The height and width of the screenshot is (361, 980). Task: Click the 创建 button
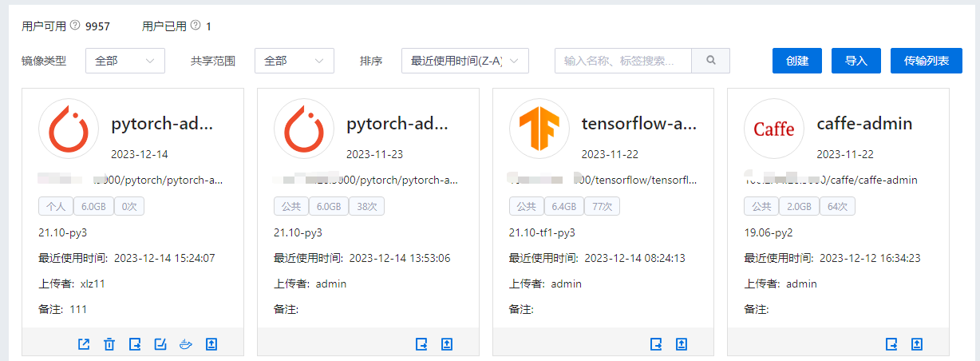point(796,61)
